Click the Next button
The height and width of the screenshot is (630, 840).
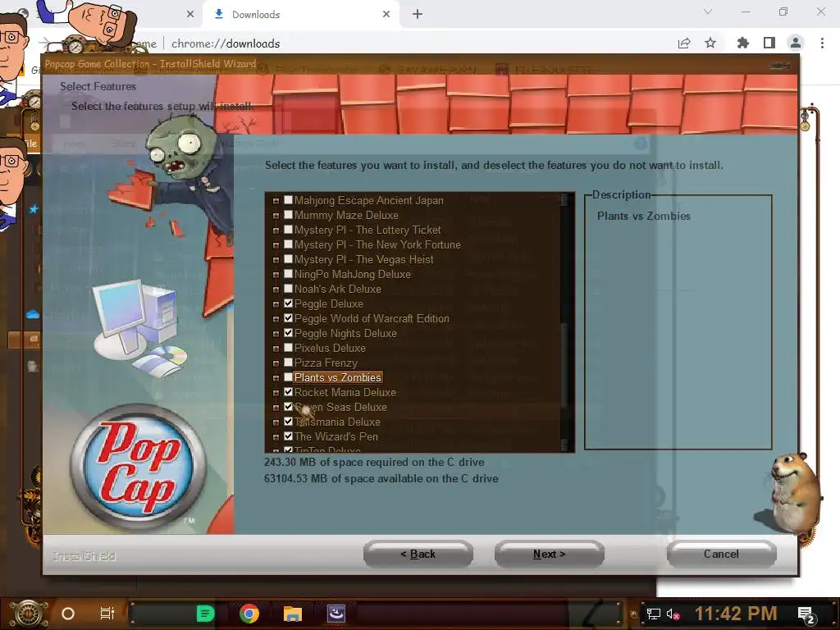click(x=549, y=554)
